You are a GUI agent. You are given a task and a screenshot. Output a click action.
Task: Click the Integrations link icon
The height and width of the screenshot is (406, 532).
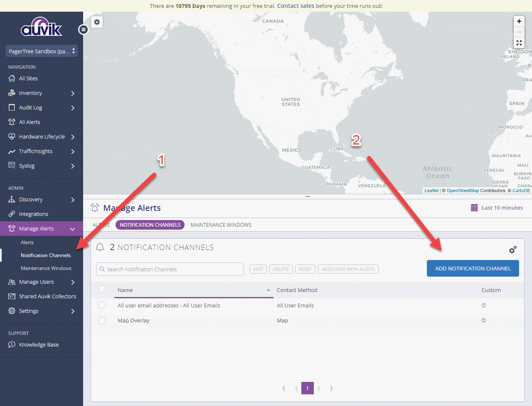click(x=12, y=214)
